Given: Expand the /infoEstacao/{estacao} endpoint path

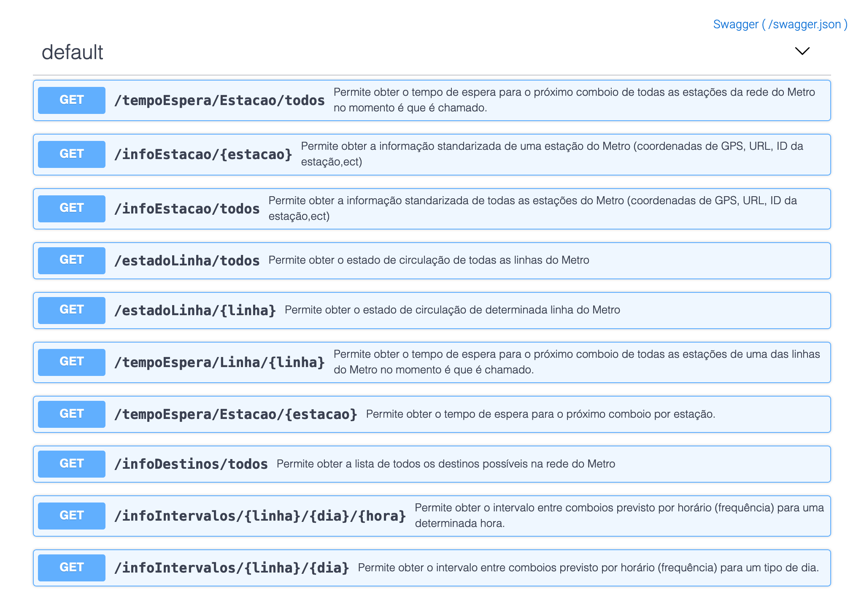Looking at the screenshot, I should point(203,154).
